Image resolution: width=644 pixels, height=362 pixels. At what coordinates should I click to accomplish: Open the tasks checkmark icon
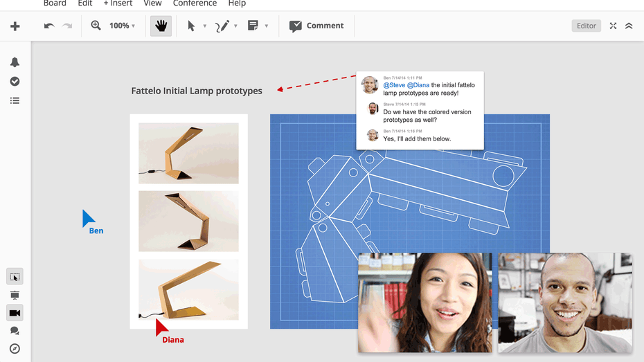click(x=15, y=82)
